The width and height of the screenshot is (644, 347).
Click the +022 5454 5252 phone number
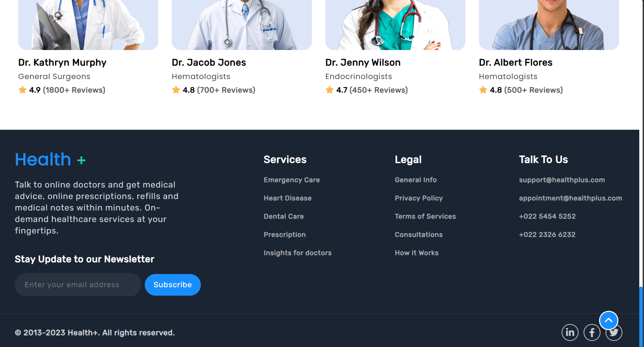(x=547, y=216)
